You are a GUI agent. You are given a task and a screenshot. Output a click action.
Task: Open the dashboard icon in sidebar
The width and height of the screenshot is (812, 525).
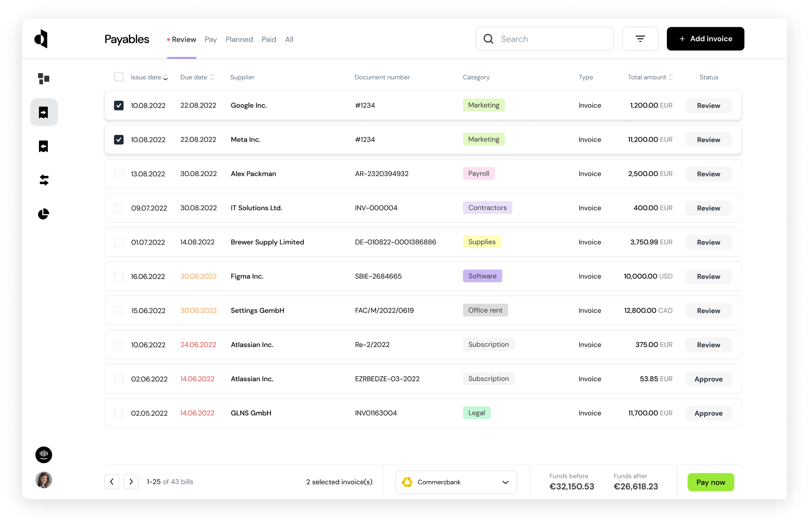pos(44,79)
